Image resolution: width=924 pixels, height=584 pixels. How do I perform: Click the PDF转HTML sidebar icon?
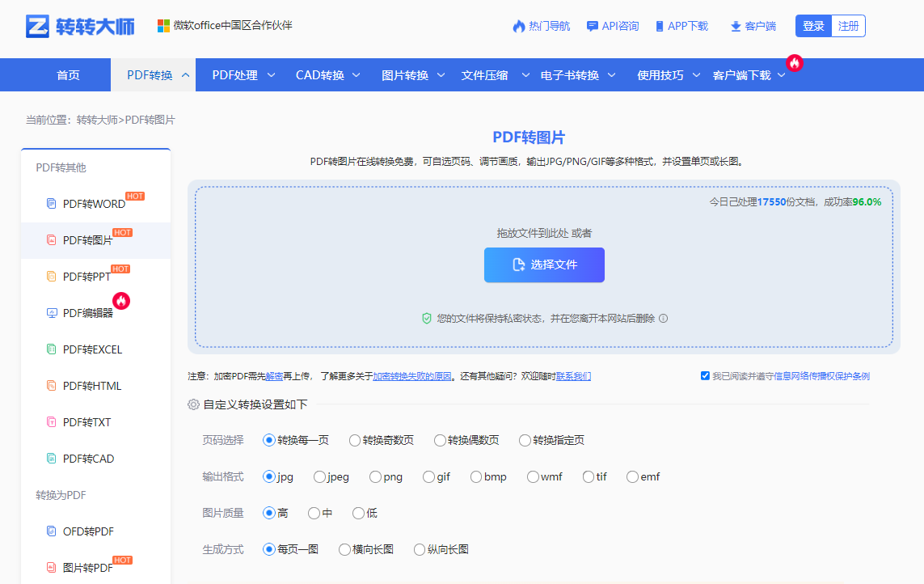[51, 386]
